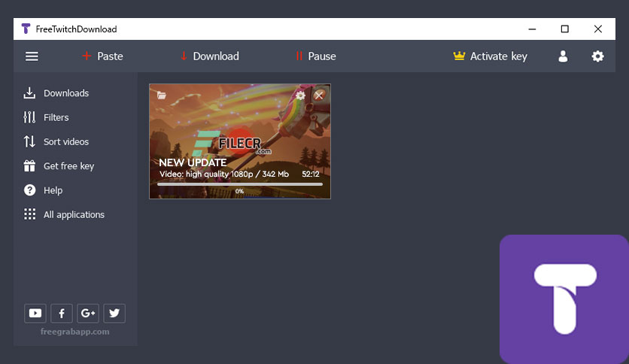This screenshot has height=364, width=629.
Task: Click the FreeTwitchDownload app icon in title bar
Action: tap(26, 29)
